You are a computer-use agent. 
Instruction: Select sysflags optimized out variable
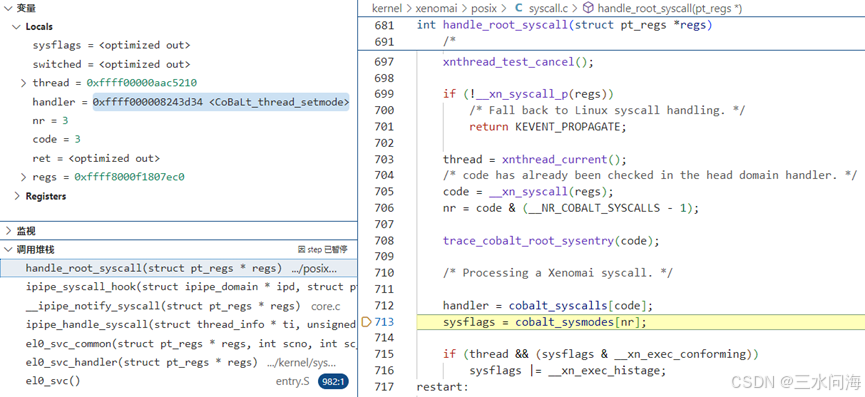[111, 45]
